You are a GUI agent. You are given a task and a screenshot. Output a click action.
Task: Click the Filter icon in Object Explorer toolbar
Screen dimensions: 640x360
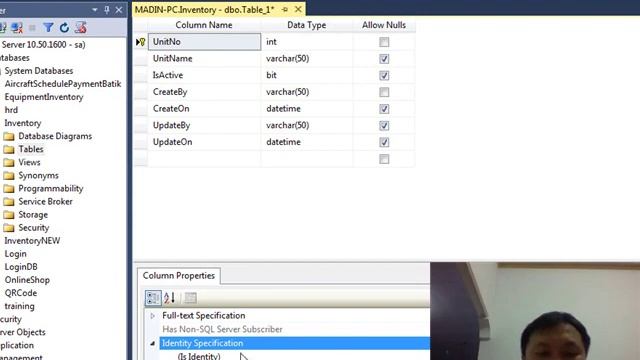tap(48, 28)
